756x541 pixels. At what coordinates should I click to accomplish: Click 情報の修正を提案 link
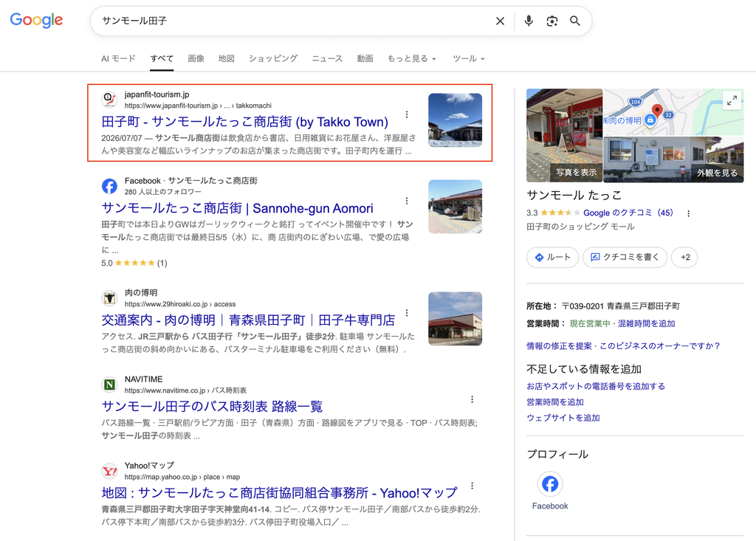click(x=560, y=345)
